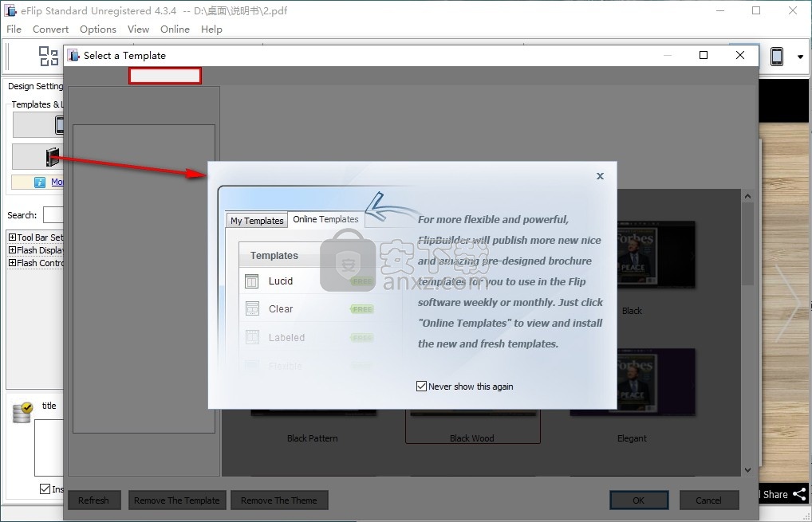Viewport: 812px width, 522px height.
Task: Click the Cancel button
Action: point(708,500)
